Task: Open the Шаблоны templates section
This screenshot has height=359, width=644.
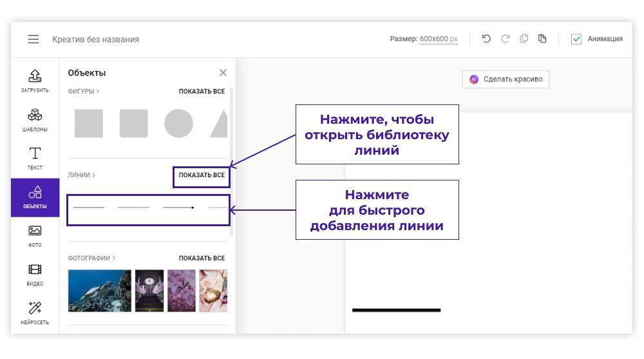Action: [x=35, y=120]
